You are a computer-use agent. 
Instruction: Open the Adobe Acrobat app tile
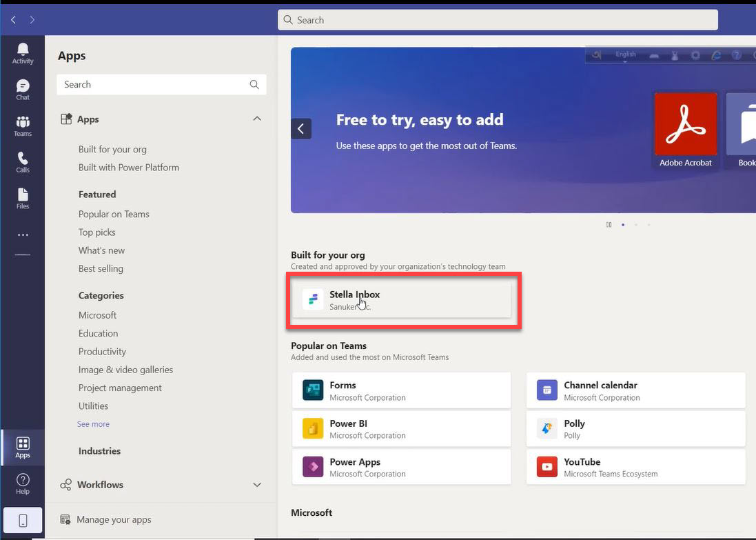[x=686, y=130]
